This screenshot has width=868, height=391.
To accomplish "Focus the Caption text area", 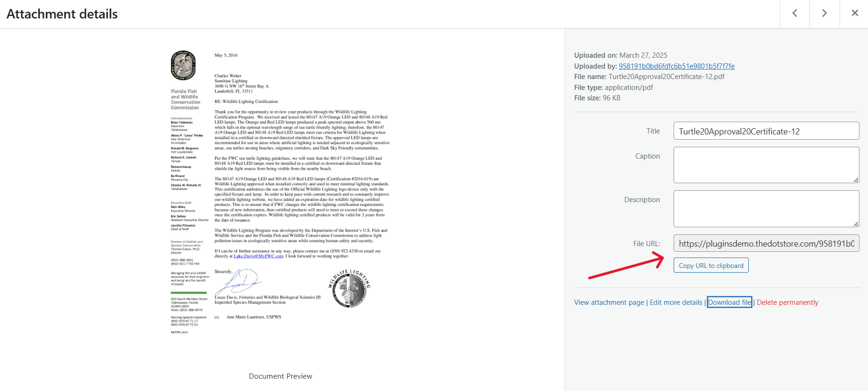I will click(766, 165).
